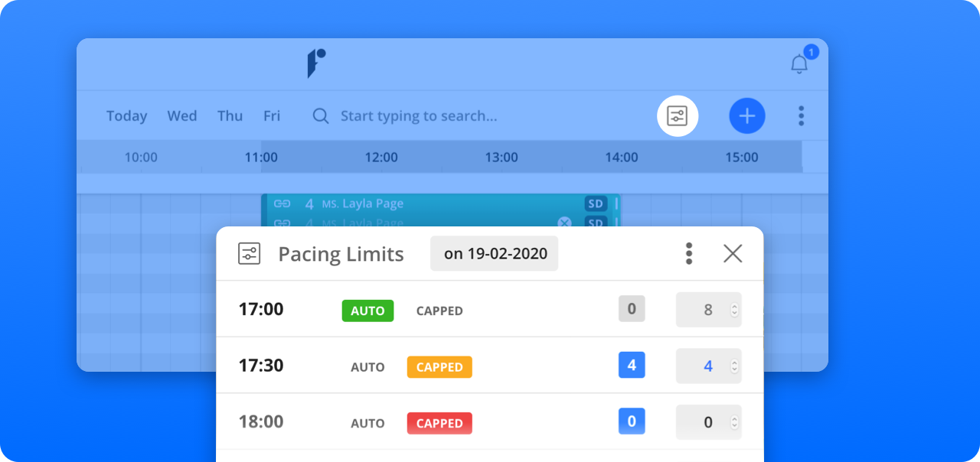Screen dimensions: 980x462
Task: Switch to the Today tab
Action: pos(126,116)
